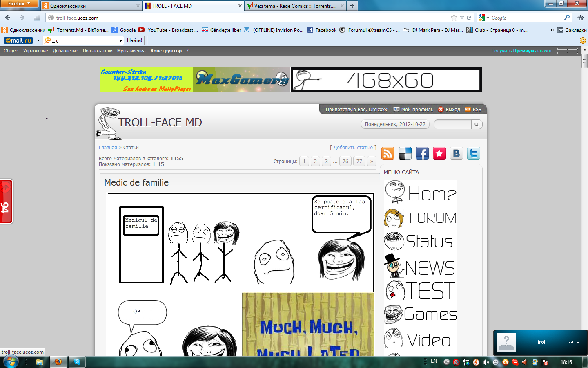Click the site search magnifier button
This screenshot has width=588, height=368.
[477, 124]
